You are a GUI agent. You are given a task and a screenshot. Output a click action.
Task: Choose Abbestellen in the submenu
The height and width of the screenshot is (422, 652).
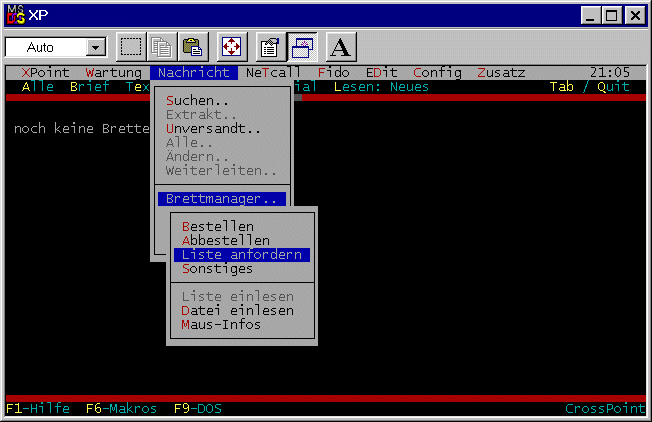point(226,241)
